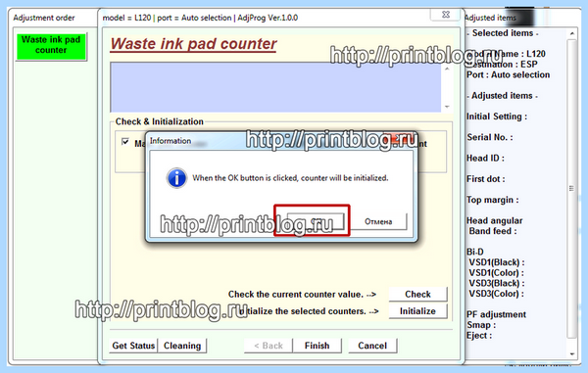
Task: Click the Get Status button
Action: click(x=133, y=346)
